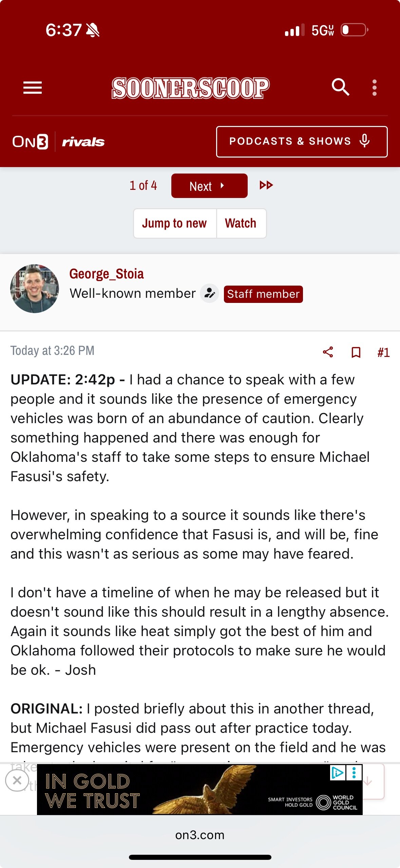This screenshot has width=400, height=868.
Task: Click the thread starter badge icon
Action: [209, 293]
